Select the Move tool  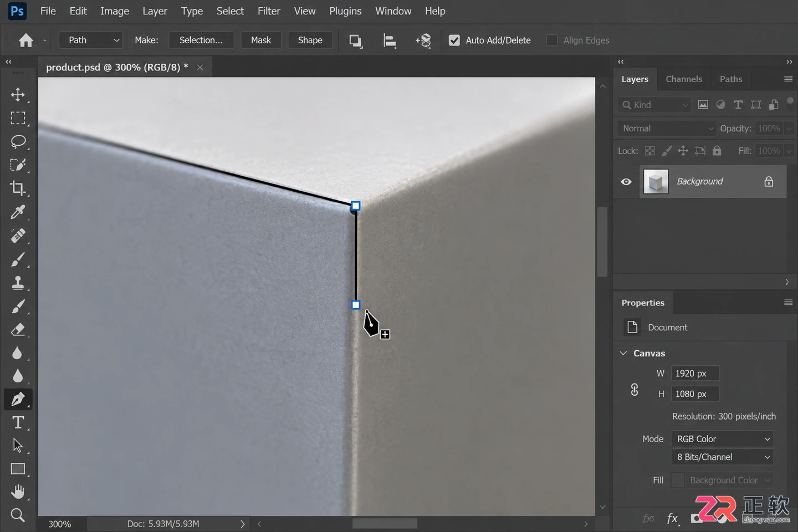coord(18,94)
